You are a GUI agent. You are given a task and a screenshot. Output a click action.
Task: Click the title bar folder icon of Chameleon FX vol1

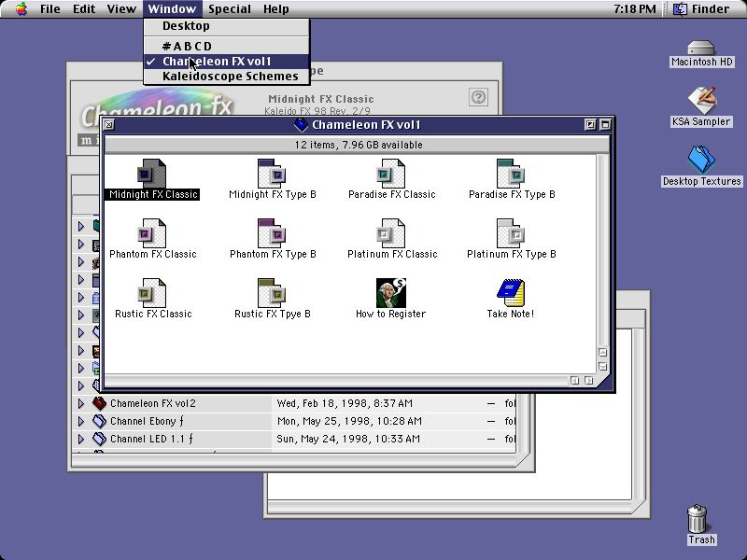[301, 125]
